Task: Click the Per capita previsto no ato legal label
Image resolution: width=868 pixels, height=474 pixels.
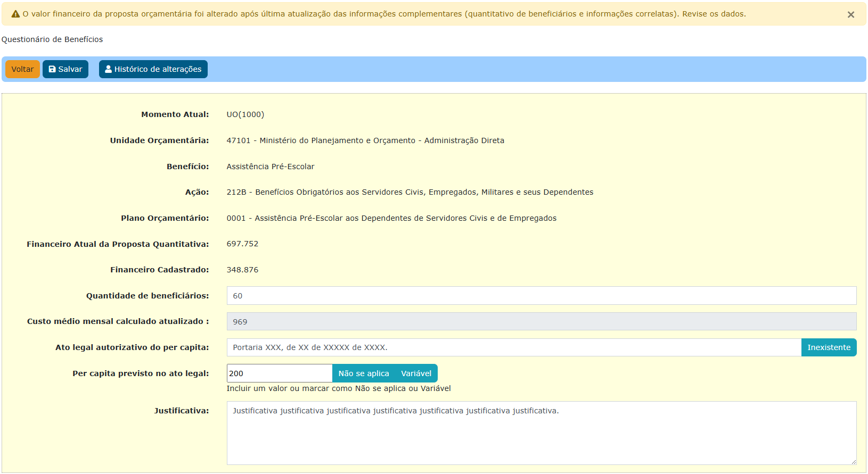Action: pyautogui.click(x=141, y=373)
